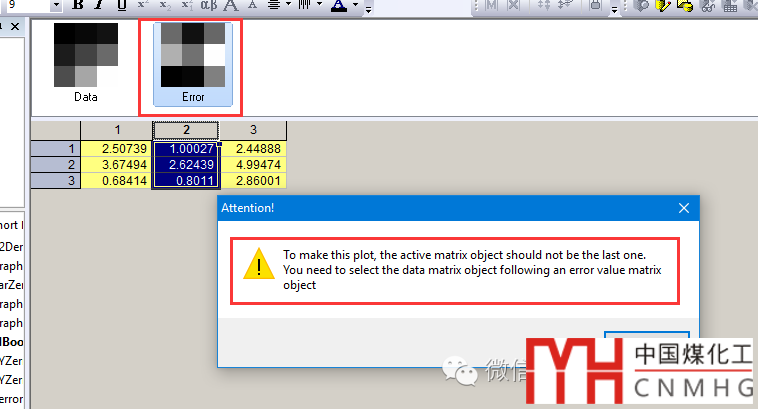Select cell with value 2.62439
The width and height of the screenshot is (758, 409).
tap(186, 164)
